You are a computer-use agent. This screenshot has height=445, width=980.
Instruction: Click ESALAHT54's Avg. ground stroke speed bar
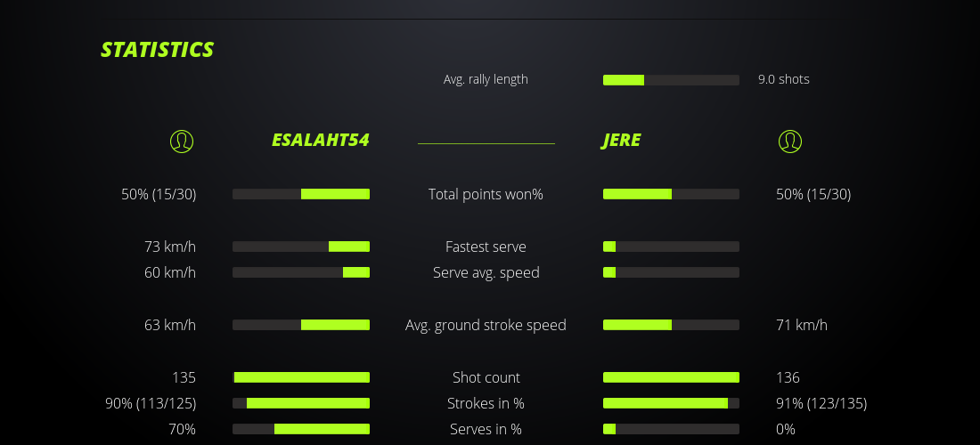301,325
